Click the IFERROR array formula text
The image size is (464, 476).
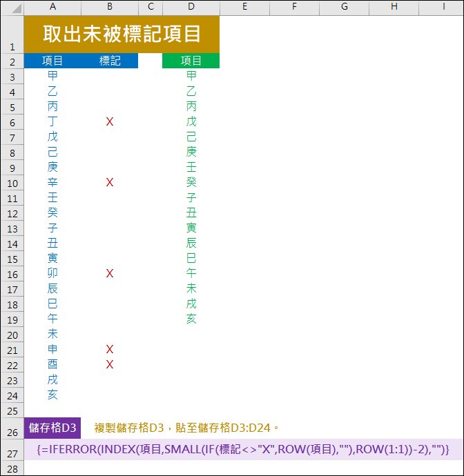243,450
